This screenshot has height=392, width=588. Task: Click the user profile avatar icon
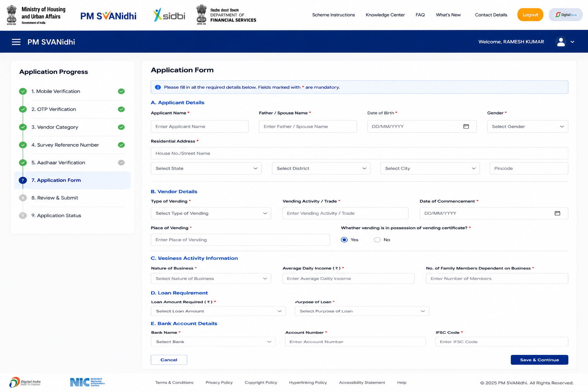tap(561, 42)
